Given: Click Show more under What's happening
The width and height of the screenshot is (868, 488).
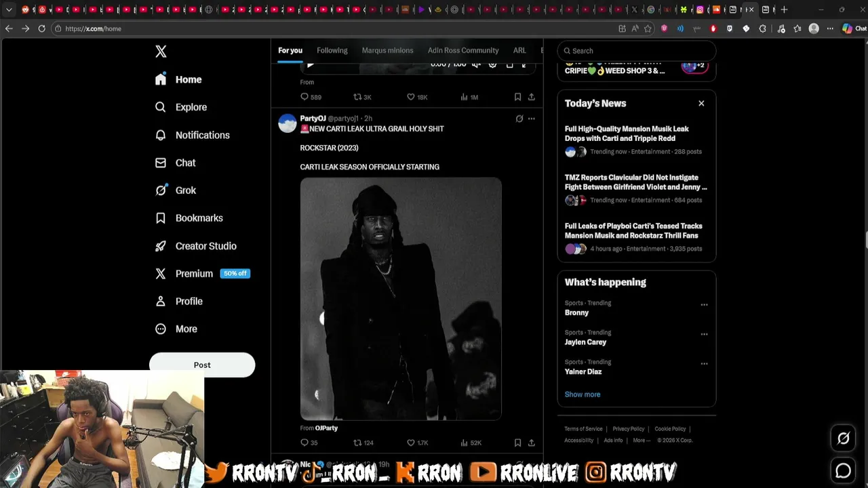Looking at the screenshot, I should pyautogui.click(x=583, y=394).
